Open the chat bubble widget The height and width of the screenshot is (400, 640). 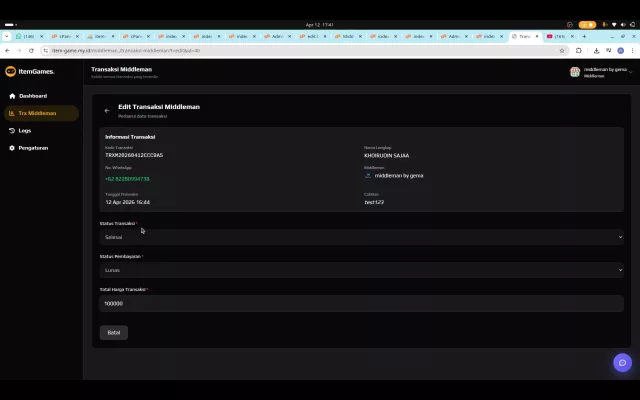[622, 362]
